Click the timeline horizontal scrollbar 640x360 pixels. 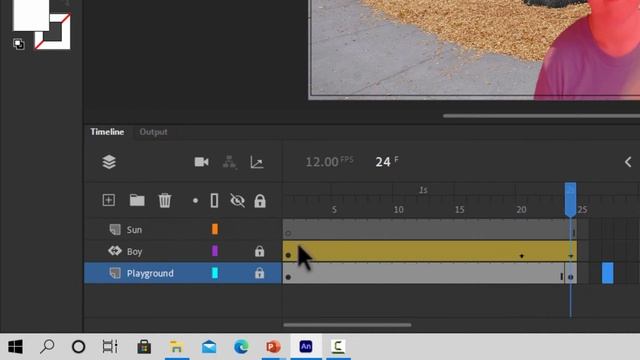tap(347, 325)
